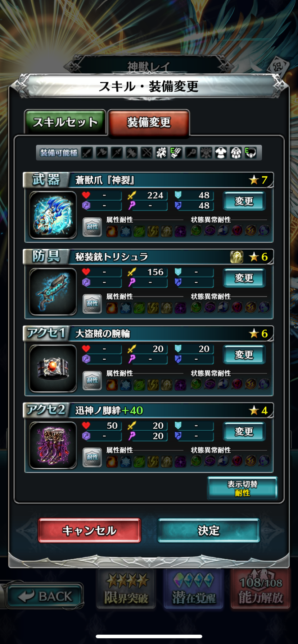
Task: Tap the 蒼獣爪『神裂』 weapon thumbnail
Action: [x=53, y=215]
